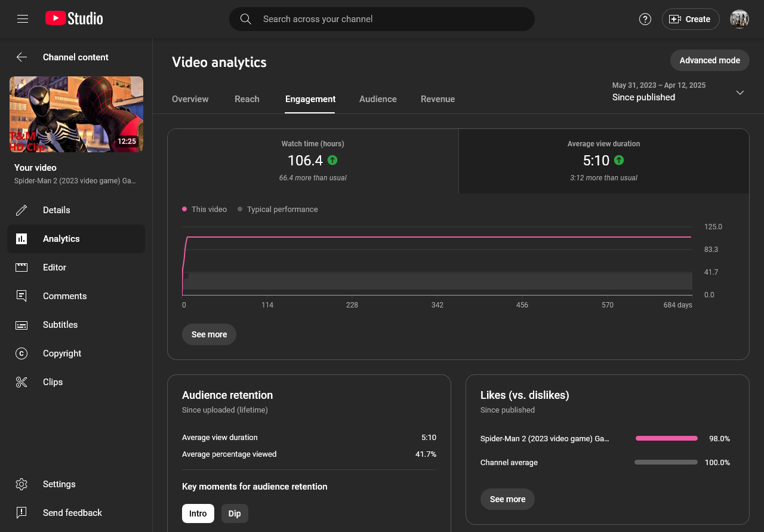The image size is (764, 532).
Task: Open the Settings menu item
Action: [x=76, y=484]
